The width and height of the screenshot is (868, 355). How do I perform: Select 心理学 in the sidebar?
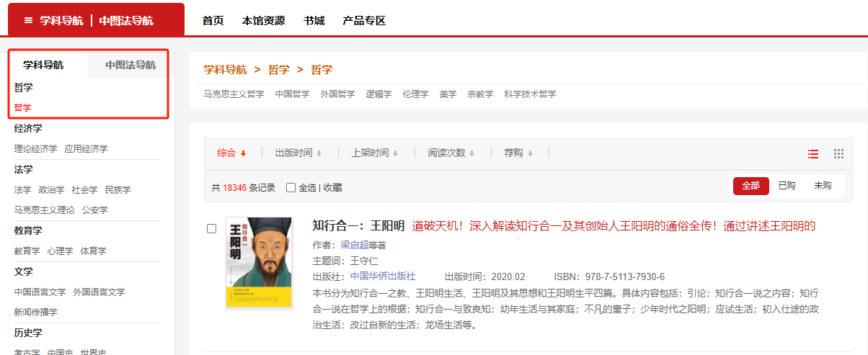coord(60,251)
